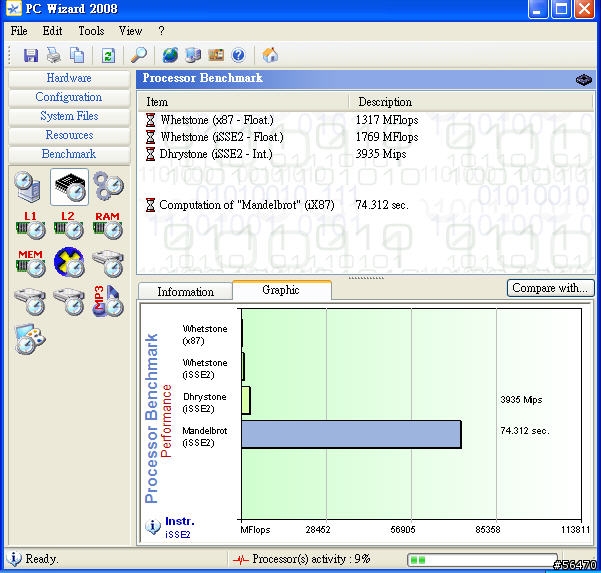601x573 pixels.
Task: Open the View menu
Action: click(x=130, y=31)
